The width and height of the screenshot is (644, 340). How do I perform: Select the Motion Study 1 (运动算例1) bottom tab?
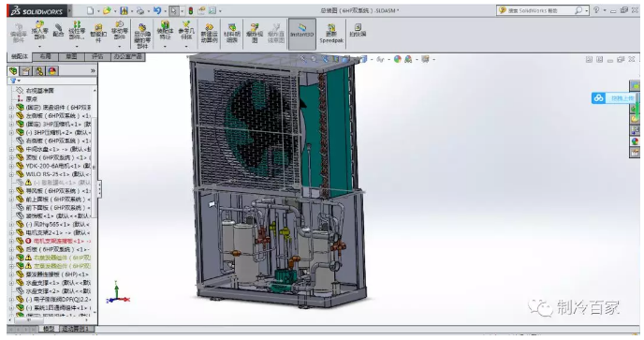click(x=77, y=329)
